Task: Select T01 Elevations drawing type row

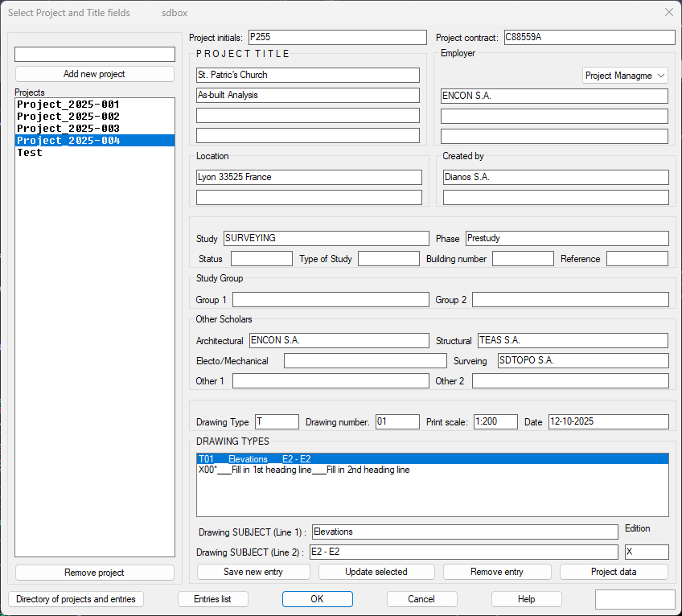Action: tap(433, 459)
